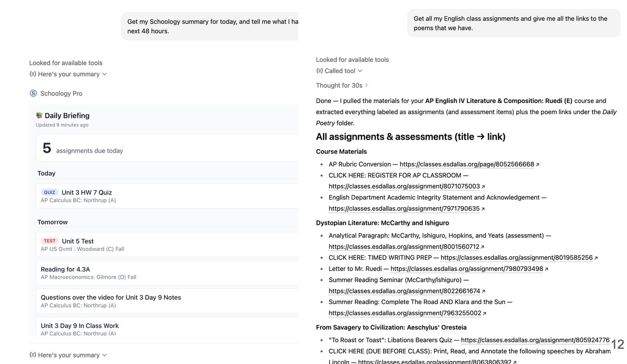Viewport: 627px width, 364px height.
Task: Click the tool icon beside bottom 'Here's your summary'
Action: click(33, 355)
